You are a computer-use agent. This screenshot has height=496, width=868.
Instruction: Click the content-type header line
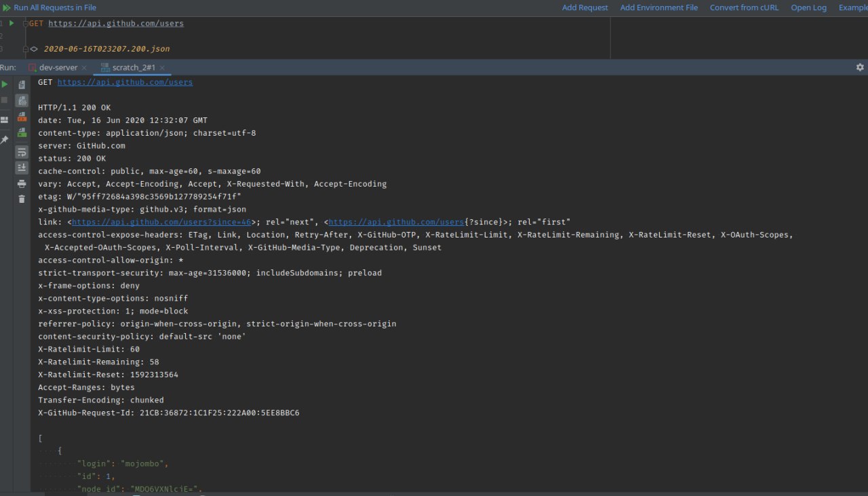point(147,133)
